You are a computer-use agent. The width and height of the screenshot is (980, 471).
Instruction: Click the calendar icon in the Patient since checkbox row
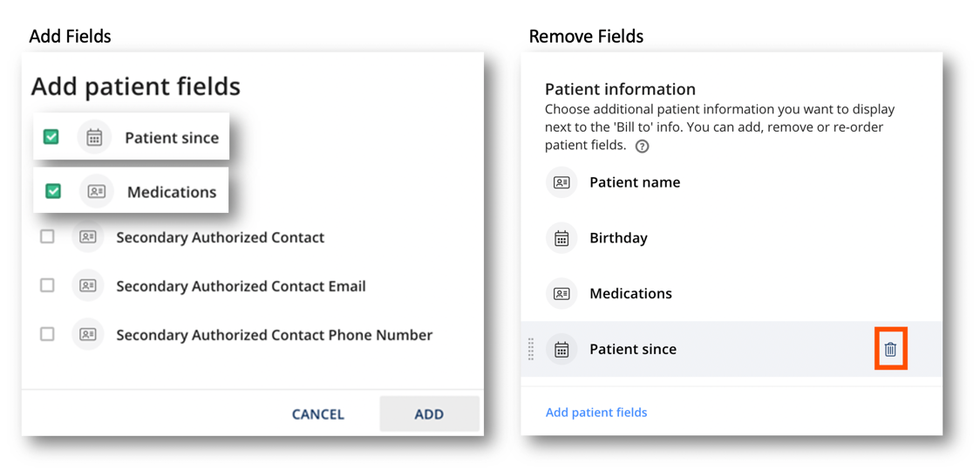tap(94, 137)
